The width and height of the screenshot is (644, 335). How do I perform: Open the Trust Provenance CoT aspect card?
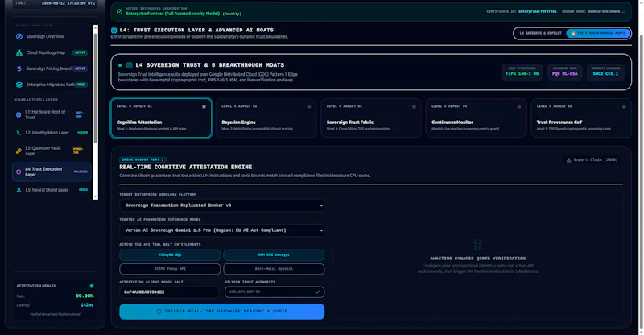[581, 118]
